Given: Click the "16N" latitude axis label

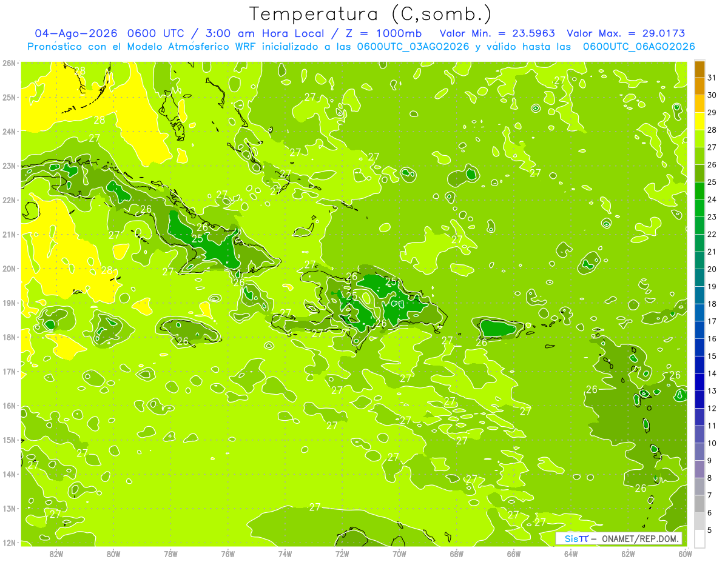Looking at the screenshot, I should [x=9, y=406].
